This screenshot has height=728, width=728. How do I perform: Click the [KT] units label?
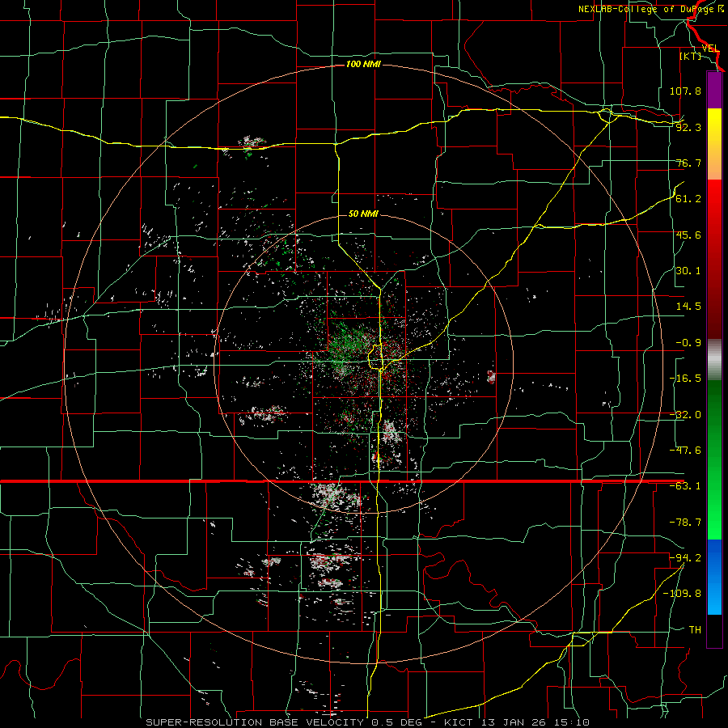tap(690, 57)
